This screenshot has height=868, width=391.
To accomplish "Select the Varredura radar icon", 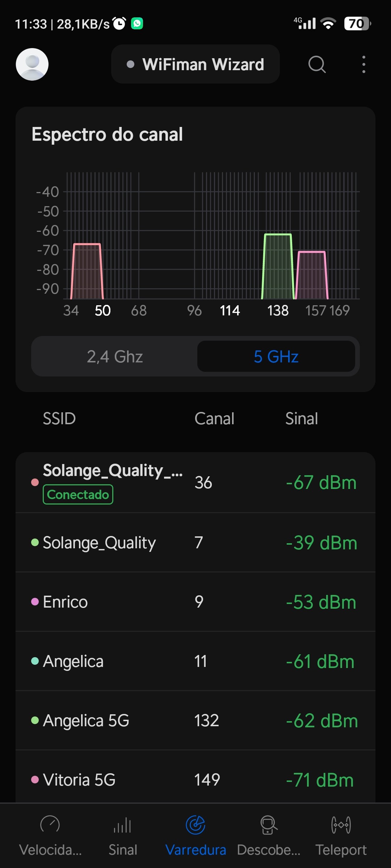I will pyautogui.click(x=195, y=825).
